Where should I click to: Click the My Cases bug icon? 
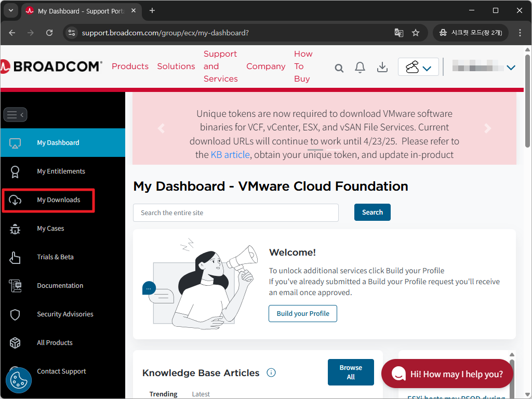coord(15,229)
